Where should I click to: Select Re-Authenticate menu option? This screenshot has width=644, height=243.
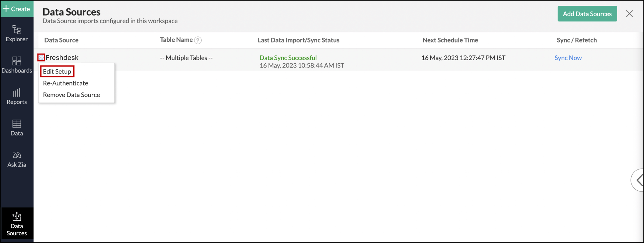pyautogui.click(x=66, y=83)
